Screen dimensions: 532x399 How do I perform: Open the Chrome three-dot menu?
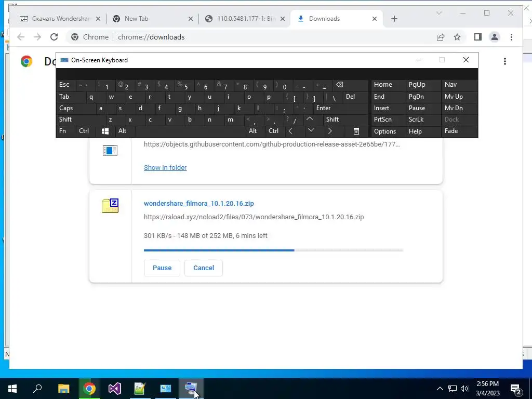click(511, 37)
